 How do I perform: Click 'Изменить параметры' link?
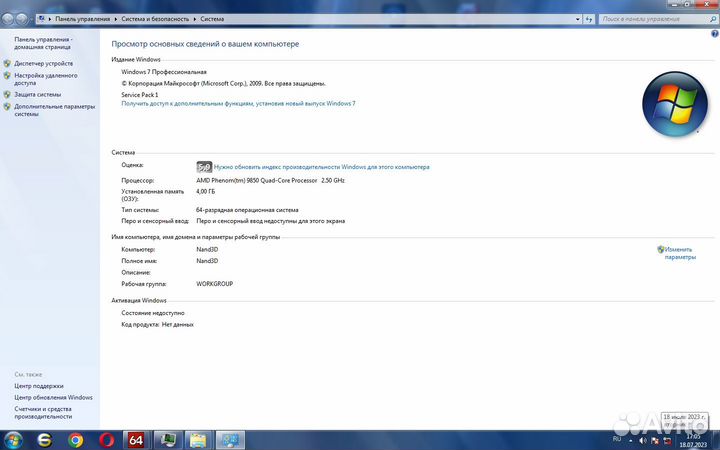(x=680, y=253)
